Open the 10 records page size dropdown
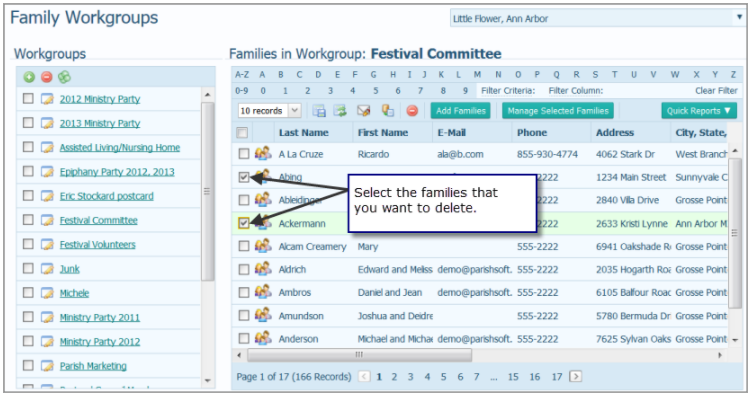 tap(295, 111)
